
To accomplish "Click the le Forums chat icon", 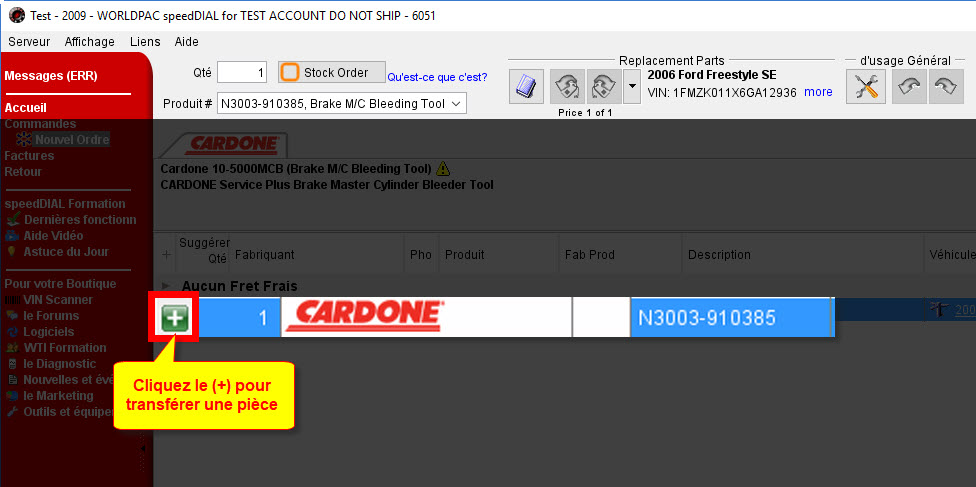I will tap(12, 316).
